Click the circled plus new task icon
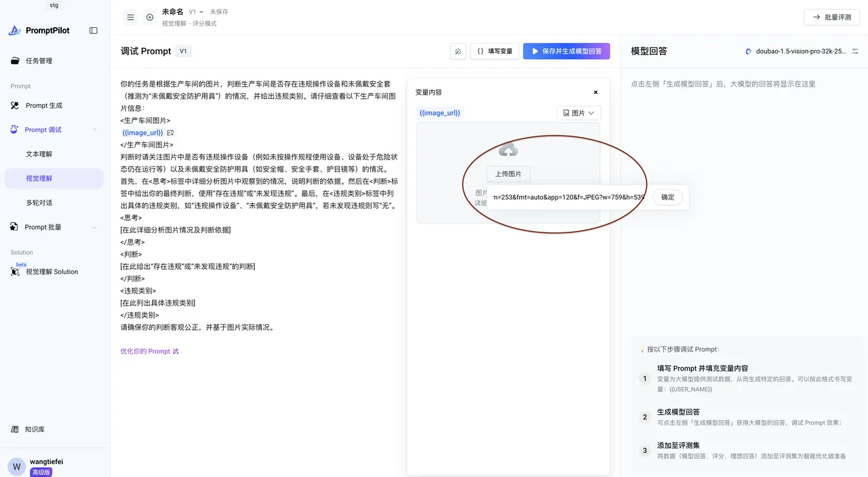 pyautogui.click(x=150, y=18)
